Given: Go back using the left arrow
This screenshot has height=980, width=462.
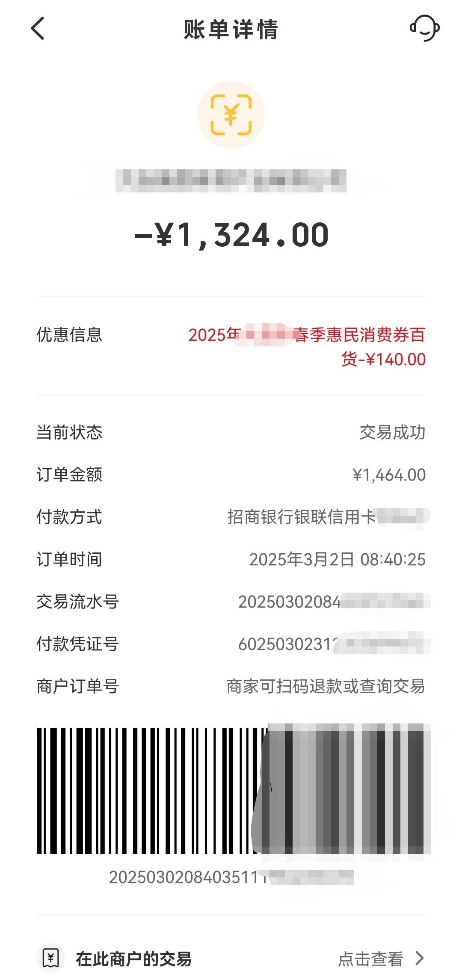Looking at the screenshot, I should (x=38, y=29).
